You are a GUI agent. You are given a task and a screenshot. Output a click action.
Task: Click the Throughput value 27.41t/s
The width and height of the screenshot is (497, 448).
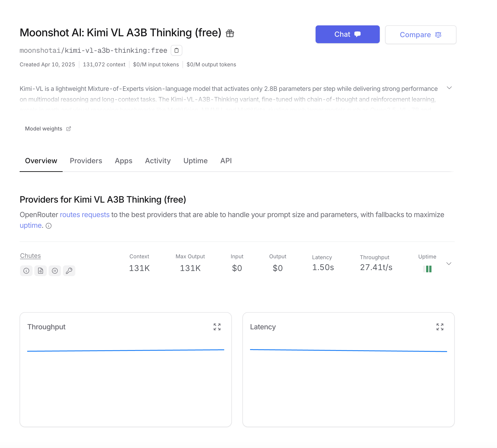376,267
